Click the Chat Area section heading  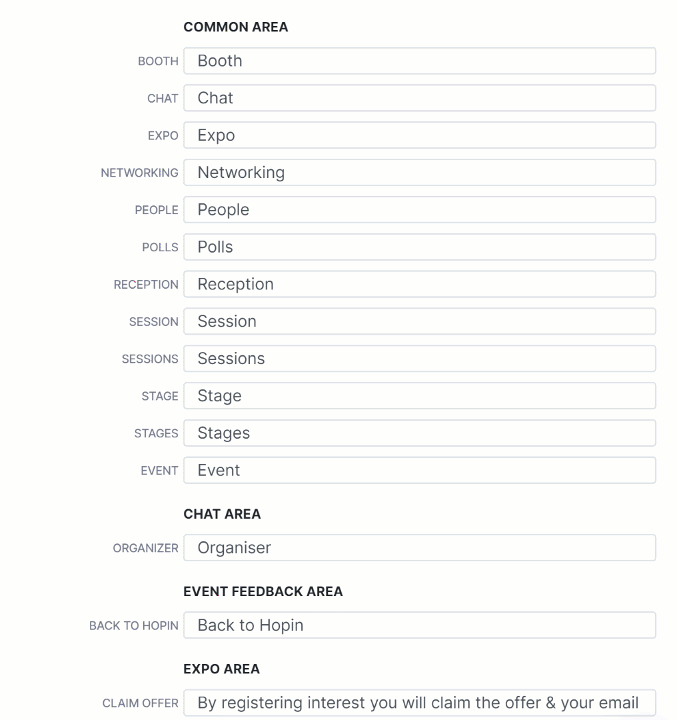[x=222, y=514]
